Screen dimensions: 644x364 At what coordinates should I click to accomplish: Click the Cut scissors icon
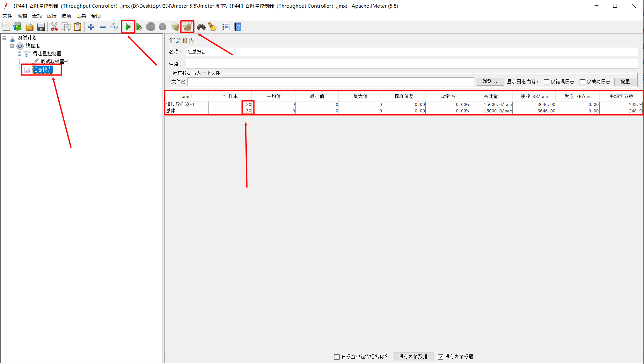click(x=55, y=27)
